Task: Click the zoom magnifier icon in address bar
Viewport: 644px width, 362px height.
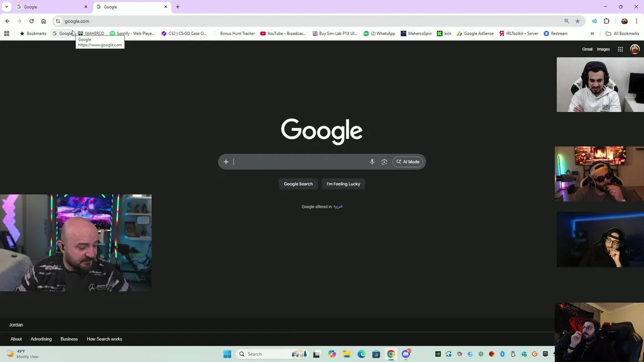Action: coord(567,21)
